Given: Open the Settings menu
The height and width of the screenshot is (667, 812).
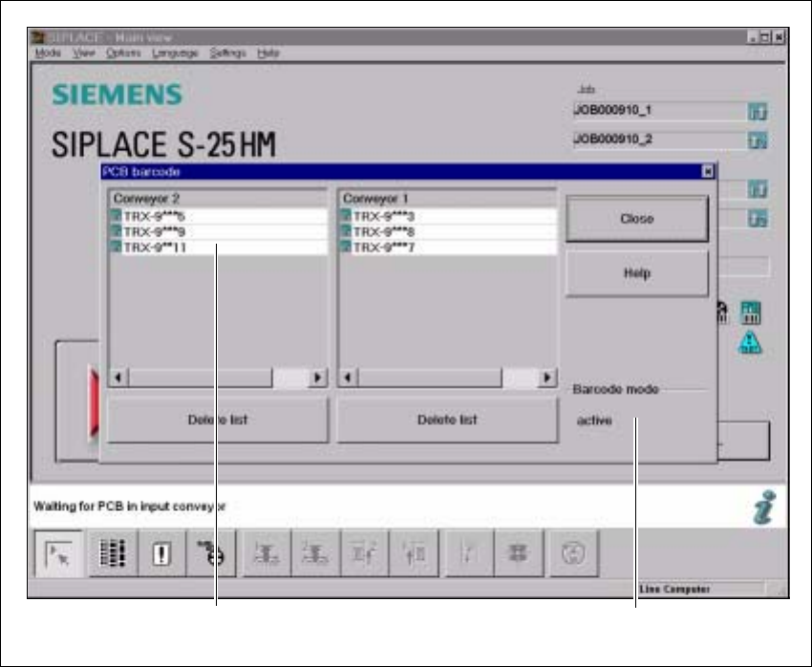Looking at the screenshot, I should 227,53.
